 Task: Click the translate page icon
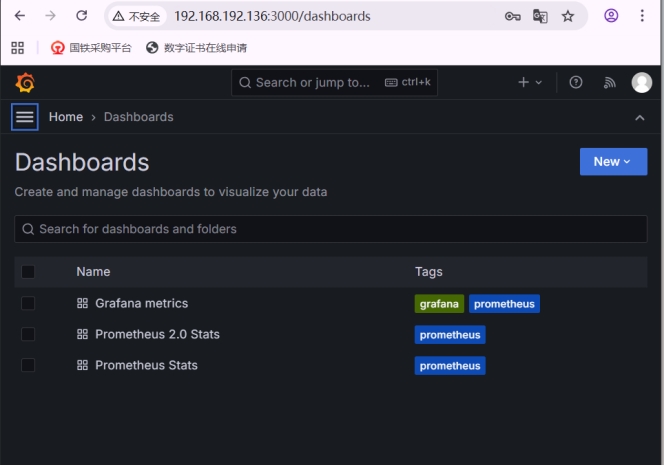pos(540,17)
